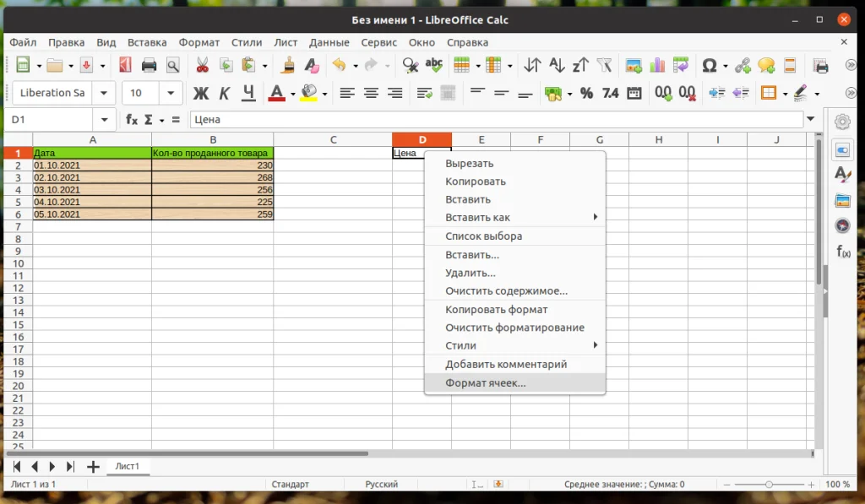The image size is (865, 504).
Task: Format as percent using the toolbar icon
Action: 586,94
